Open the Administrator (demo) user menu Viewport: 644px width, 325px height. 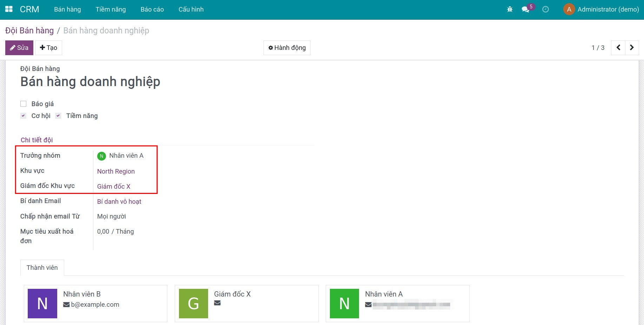click(601, 9)
